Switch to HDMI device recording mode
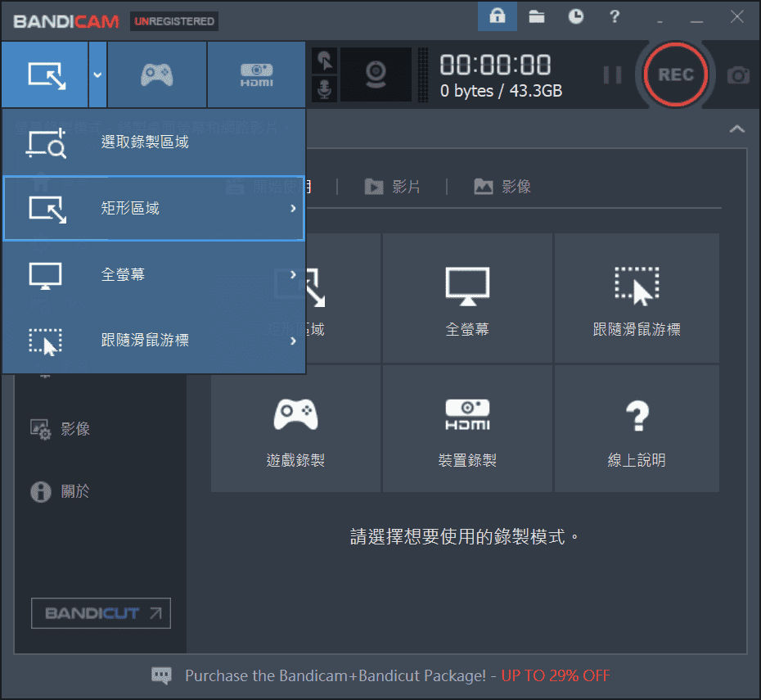 pyautogui.click(x=256, y=75)
